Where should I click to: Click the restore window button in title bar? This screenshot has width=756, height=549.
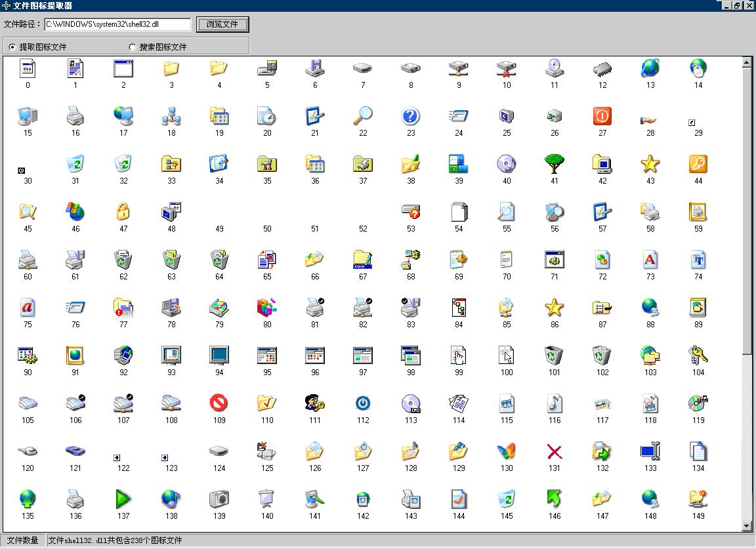[737, 5]
